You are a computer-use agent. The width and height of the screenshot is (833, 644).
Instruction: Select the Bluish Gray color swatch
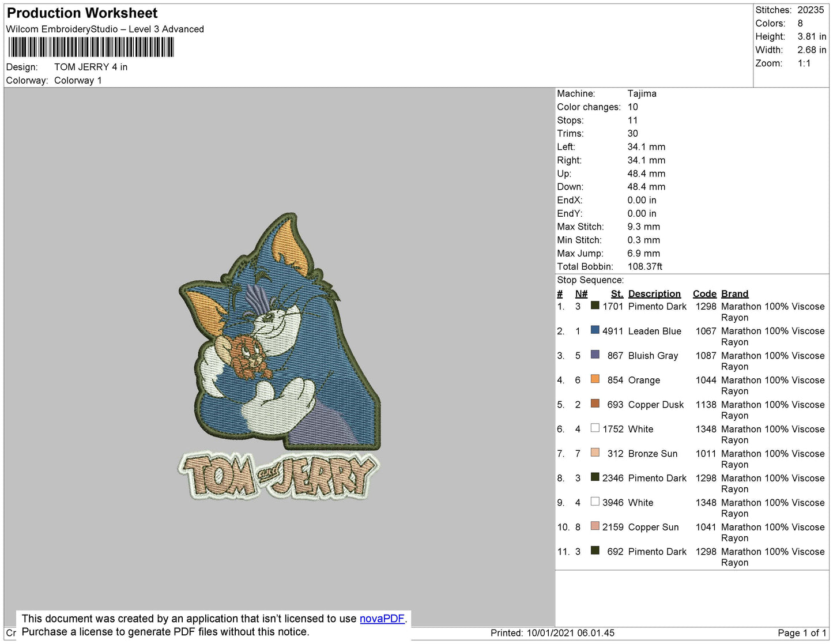tap(595, 355)
